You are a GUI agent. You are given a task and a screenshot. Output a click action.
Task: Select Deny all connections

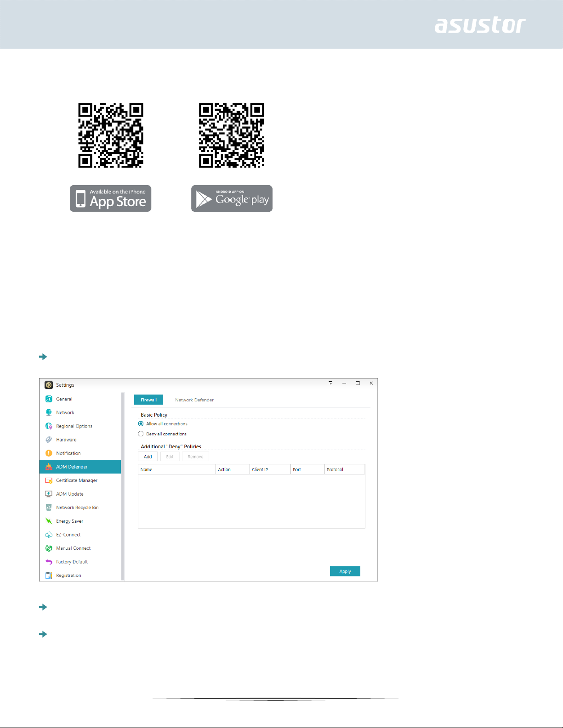tap(141, 434)
